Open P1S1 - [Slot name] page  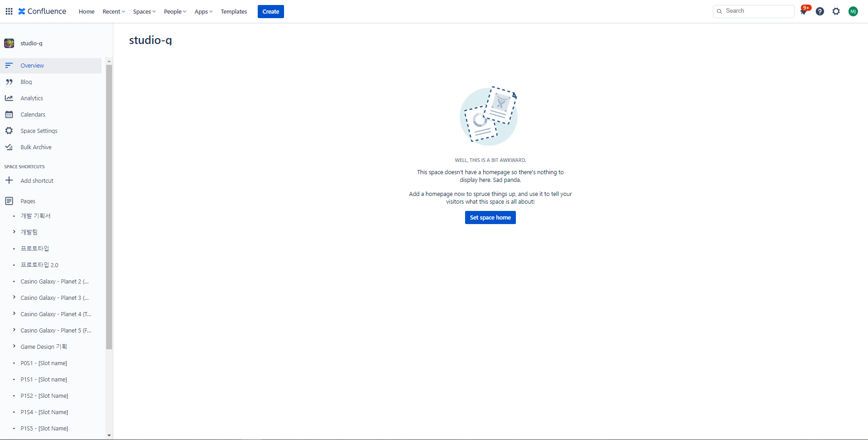tap(44, 379)
